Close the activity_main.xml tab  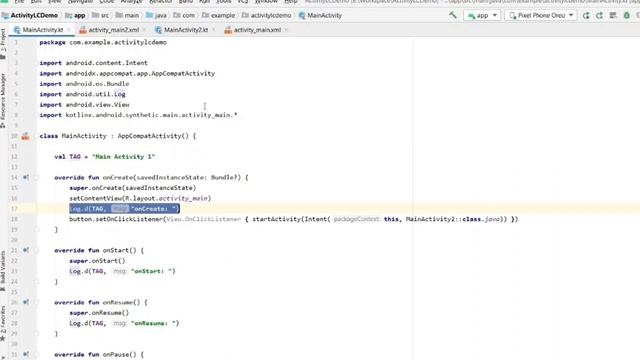[286, 30]
